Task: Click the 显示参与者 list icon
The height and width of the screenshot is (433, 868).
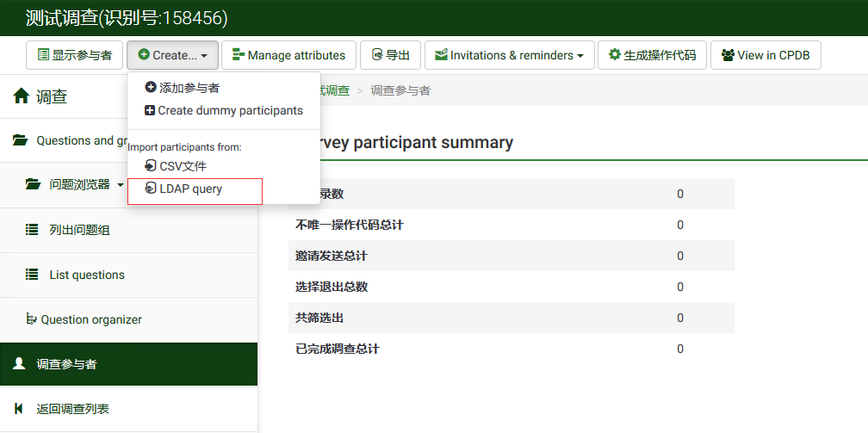Action: (43, 55)
